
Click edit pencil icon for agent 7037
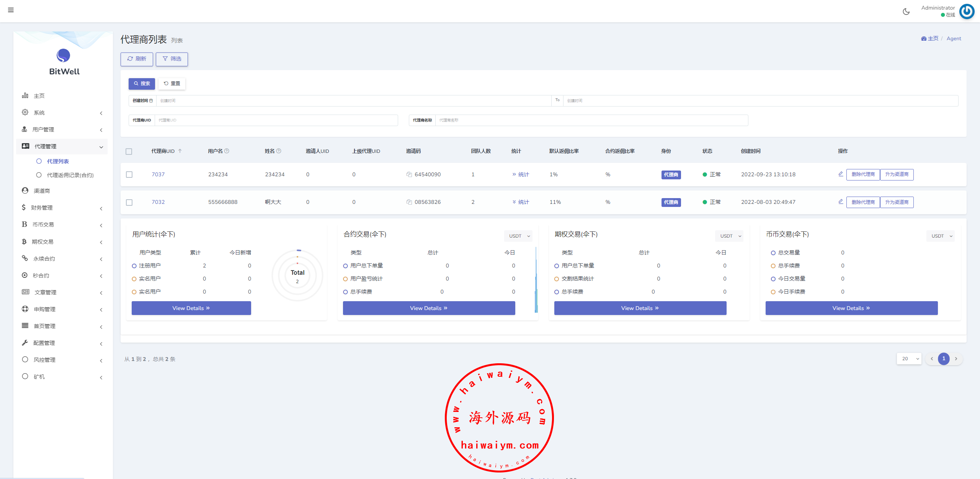841,174
